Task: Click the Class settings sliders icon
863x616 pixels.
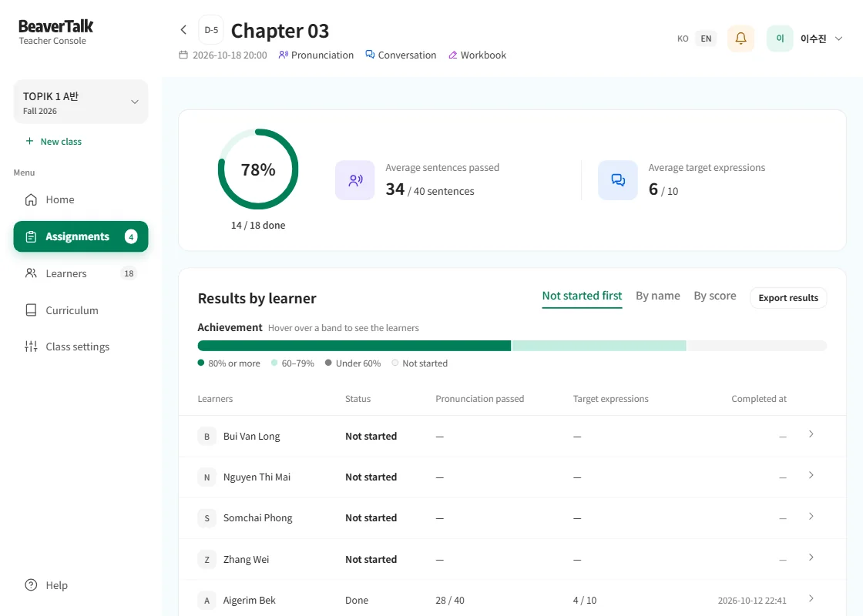Action: (x=32, y=346)
